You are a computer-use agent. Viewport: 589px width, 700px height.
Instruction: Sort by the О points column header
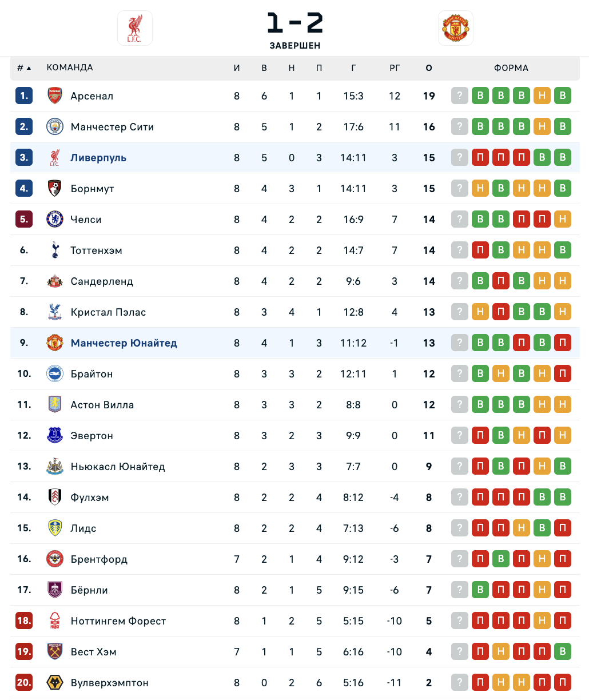point(429,68)
